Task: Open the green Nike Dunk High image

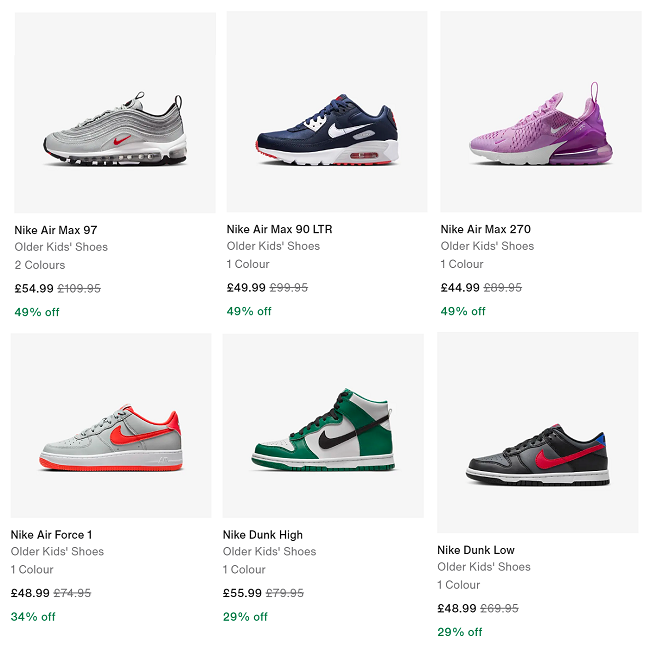Action: tap(323, 425)
